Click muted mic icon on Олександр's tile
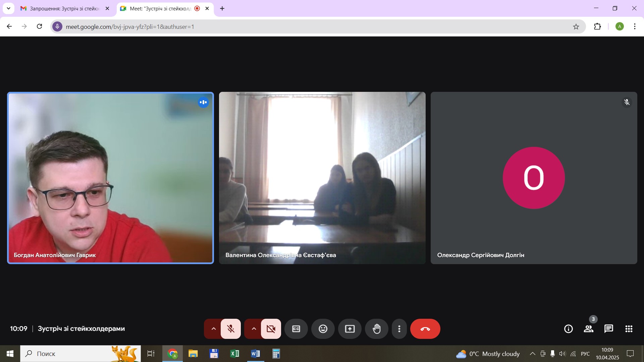Viewport: 644px width, 362px height. click(627, 102)
